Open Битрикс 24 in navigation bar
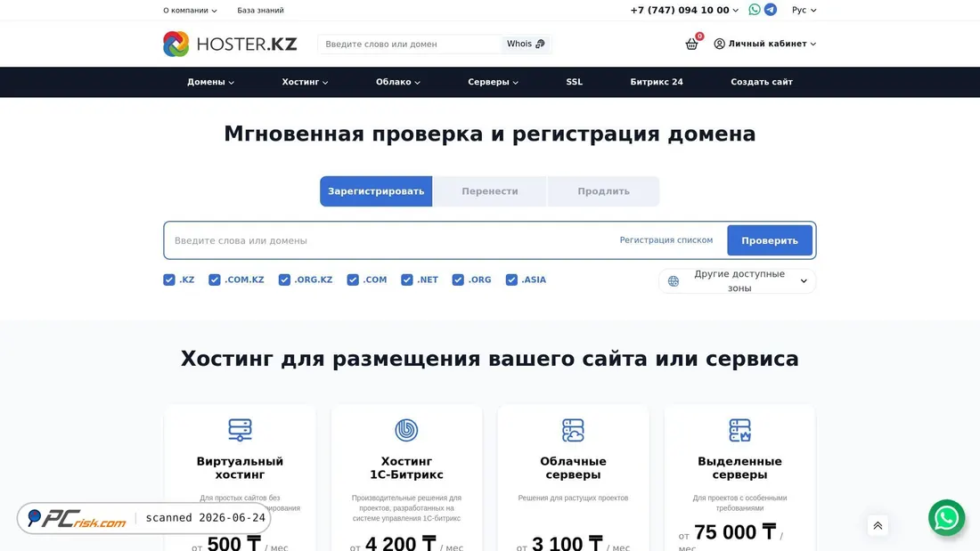Screen dimensions: 980x551 click(657, 82)
